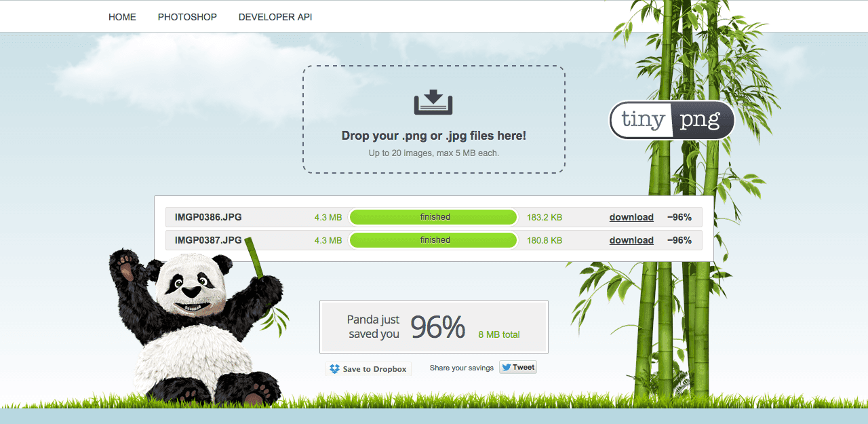
Task: Download the compressed IMGP0387.JPG file
Action: tap(631, 240)
